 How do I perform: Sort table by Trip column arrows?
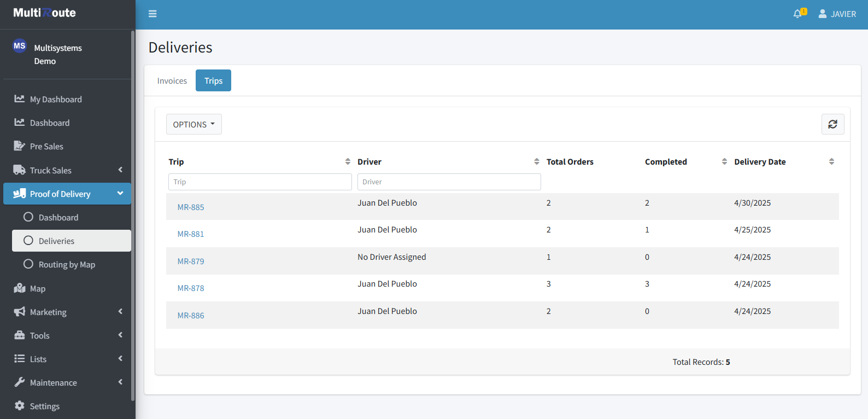pos(348,161)
